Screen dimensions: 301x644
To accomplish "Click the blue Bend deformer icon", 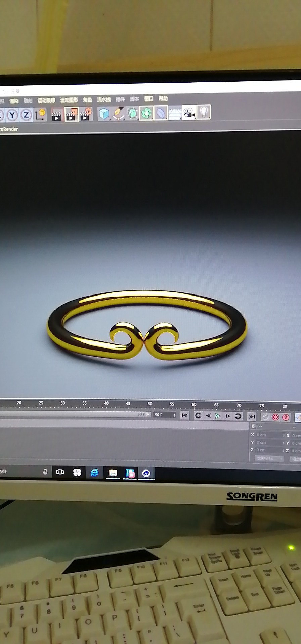I will pos(161,113).
